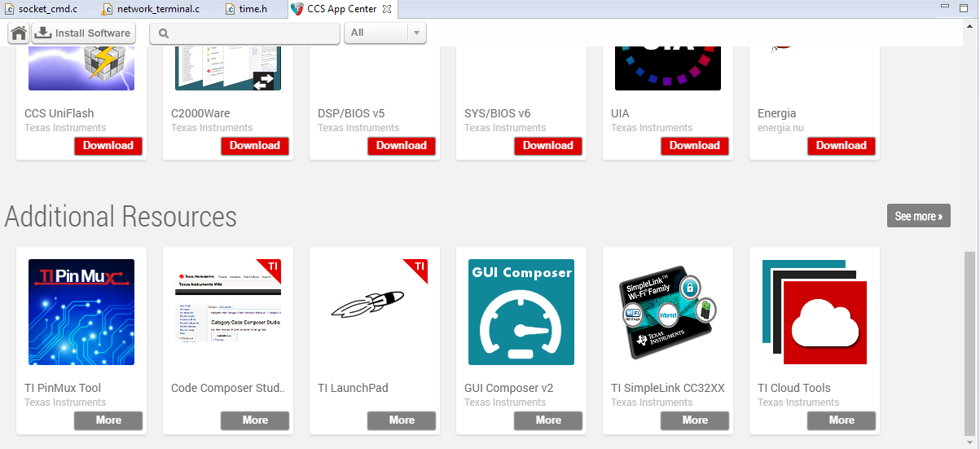Image resolution: width=980 pixels, height=449 pixels.
Task: Click More under TI Cloud Tools
Action: 842,420
